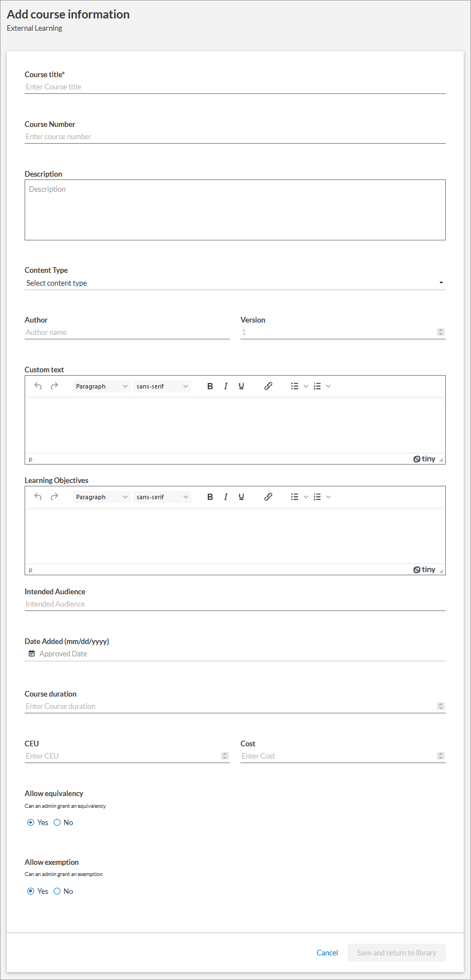Insert link in Custom text editor
The width and height of the screenshot is (471, 980).
[269, 386]
